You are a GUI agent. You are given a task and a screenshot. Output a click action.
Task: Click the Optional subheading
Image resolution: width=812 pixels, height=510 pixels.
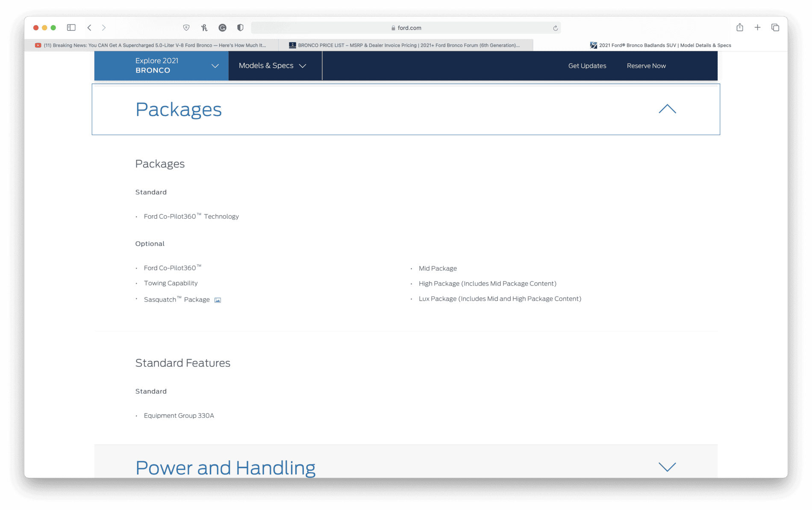tap(150, 243)
